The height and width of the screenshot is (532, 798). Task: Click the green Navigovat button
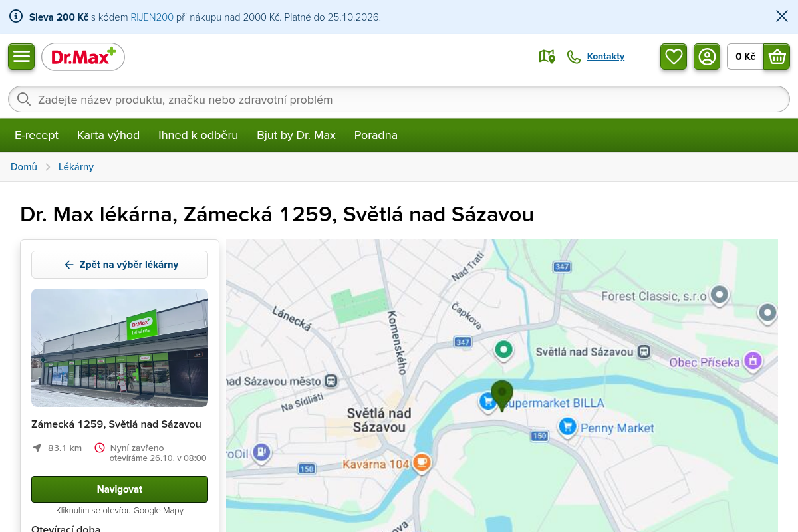coord(120,489)
